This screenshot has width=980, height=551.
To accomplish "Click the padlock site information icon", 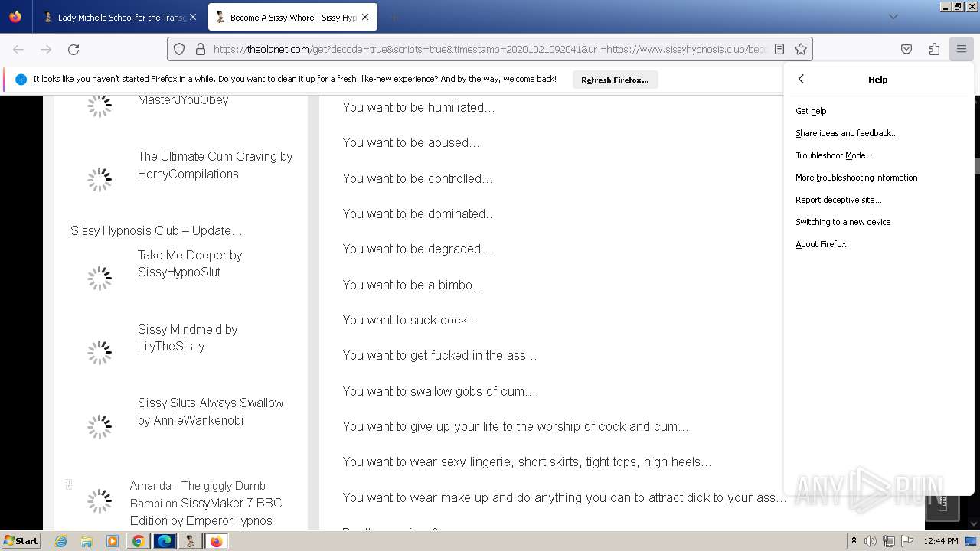I will (201, 49).
